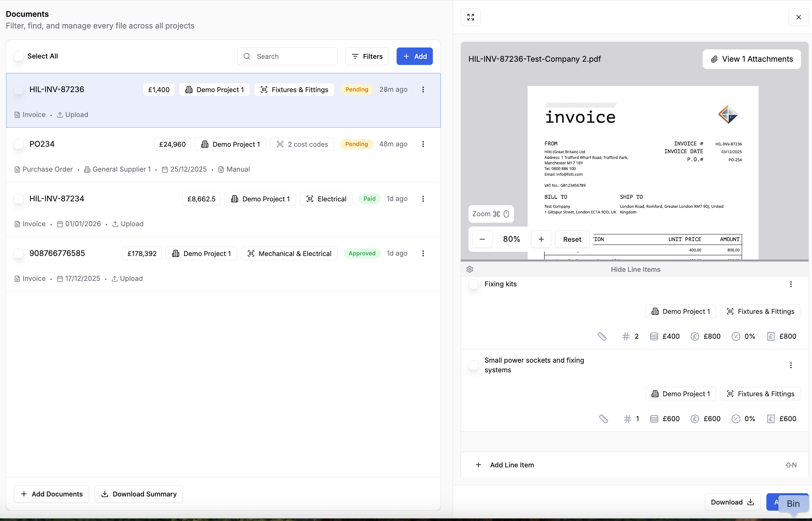Open the options menu for Fixing kits item
812x521 pixels.
coord(791,284)
